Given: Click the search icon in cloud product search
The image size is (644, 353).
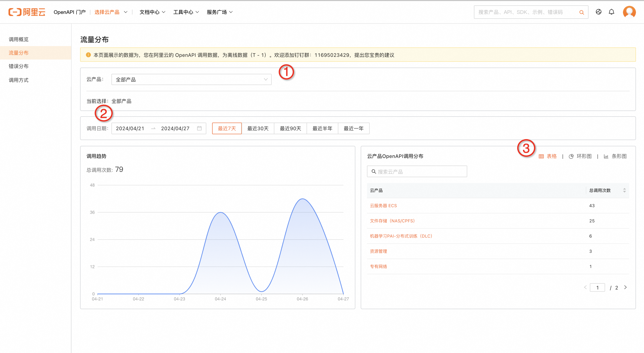Looking at the screenshot, I should click(x=374, y=172).
